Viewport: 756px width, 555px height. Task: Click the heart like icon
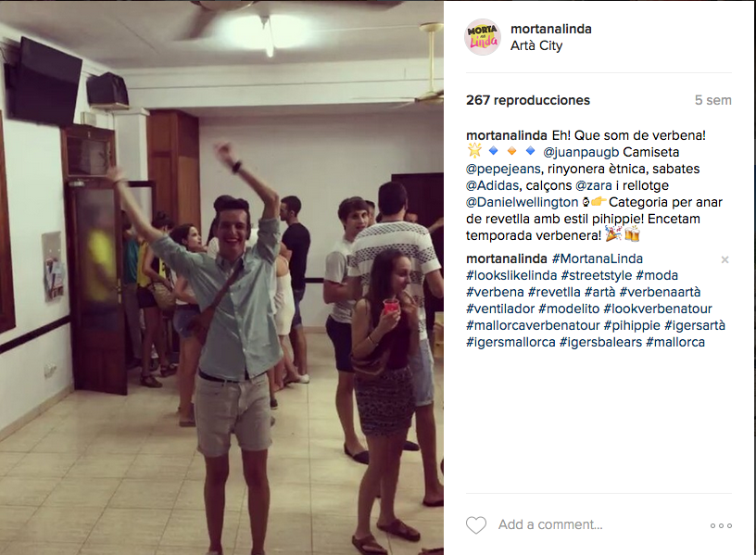click(x=476, y=525)
